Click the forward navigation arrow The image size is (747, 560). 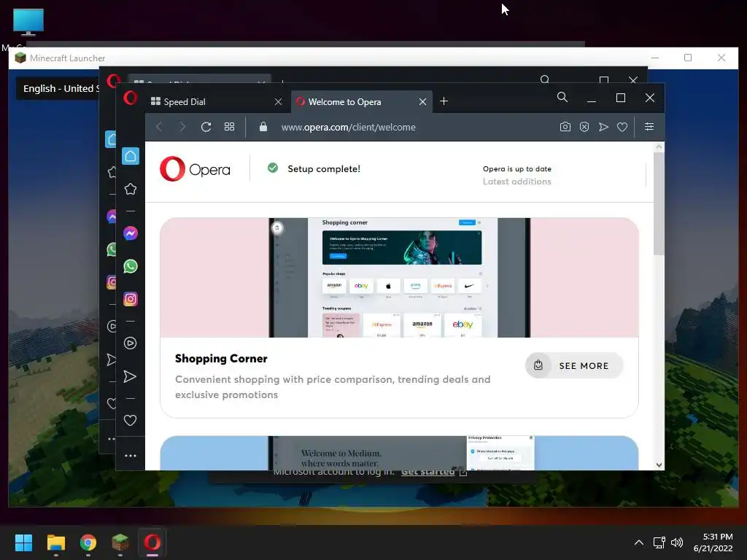pyautogui.click(x=182, y=127)
